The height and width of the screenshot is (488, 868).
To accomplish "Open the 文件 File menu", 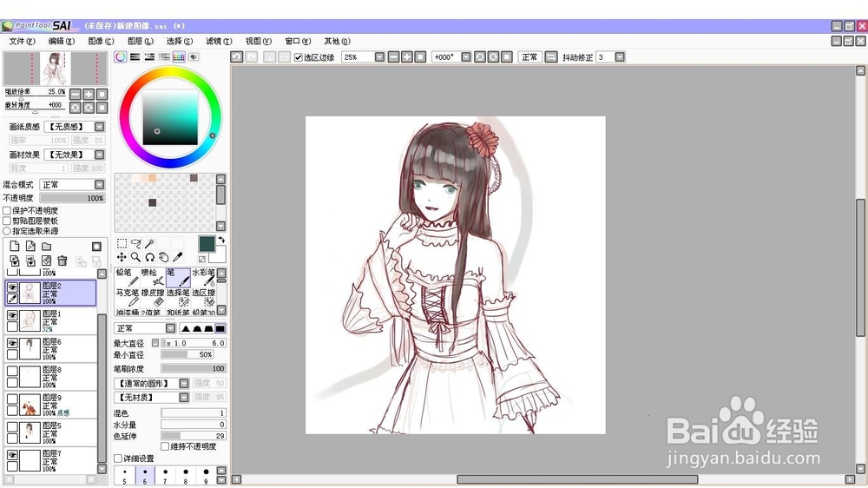I will click(x=23, y=41).
